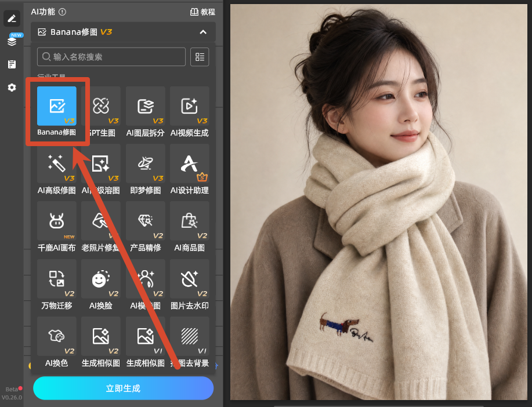Open the 教程 tutorial link
Image resolution: width=532 pixels, height=407 pixels.
(x=202, y=12)
